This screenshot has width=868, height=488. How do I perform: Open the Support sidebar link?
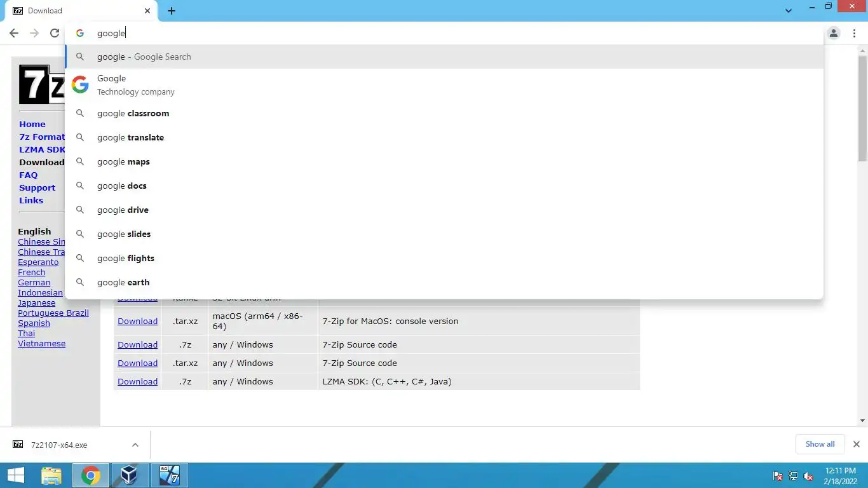(37, 187)
